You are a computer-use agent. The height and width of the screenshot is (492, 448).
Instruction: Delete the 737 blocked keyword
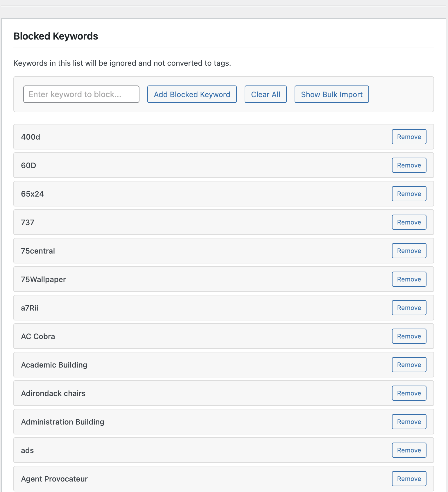(x=409, y=222)
